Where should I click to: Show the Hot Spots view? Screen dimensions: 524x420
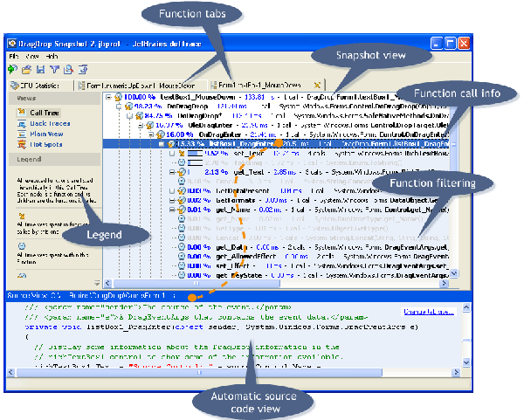click(45, 144)
